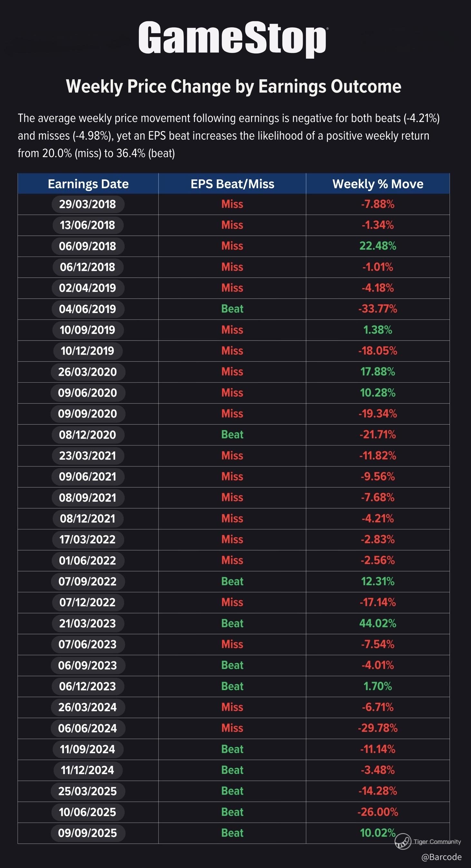This screenshot has height=868, width=471.
Task: Select the 04/06/2019 date pill
Action: click(x=88, y=309)
